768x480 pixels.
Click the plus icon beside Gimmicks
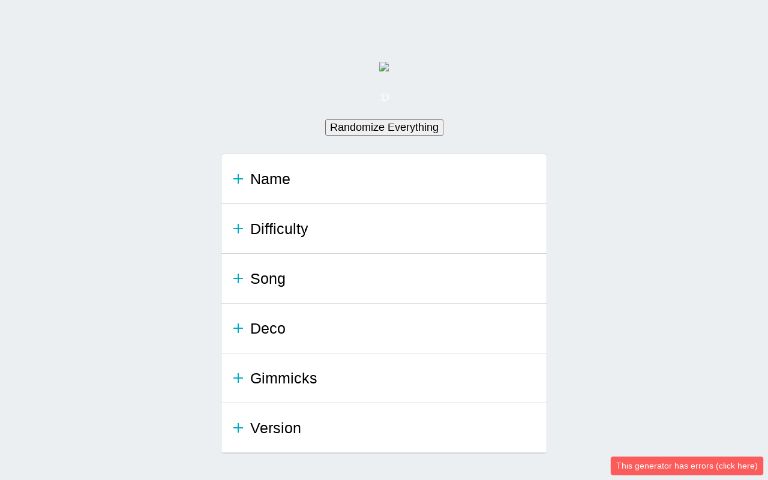238,378
